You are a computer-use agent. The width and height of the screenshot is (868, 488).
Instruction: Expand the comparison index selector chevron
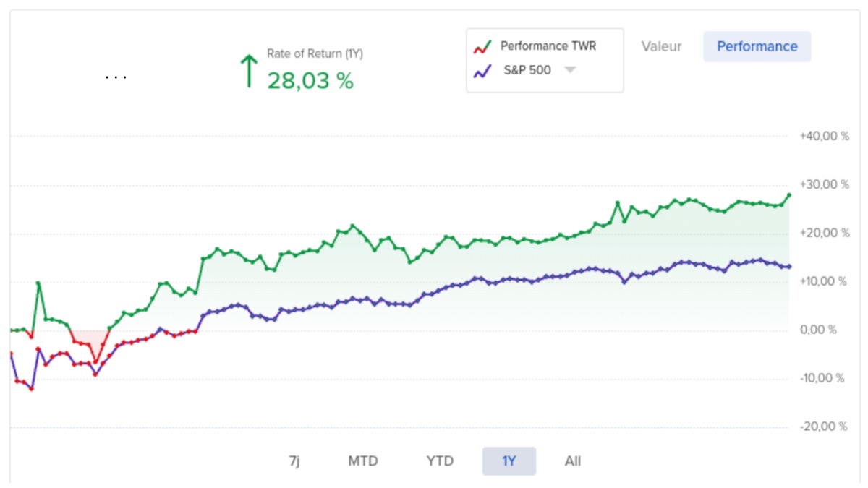571,70
